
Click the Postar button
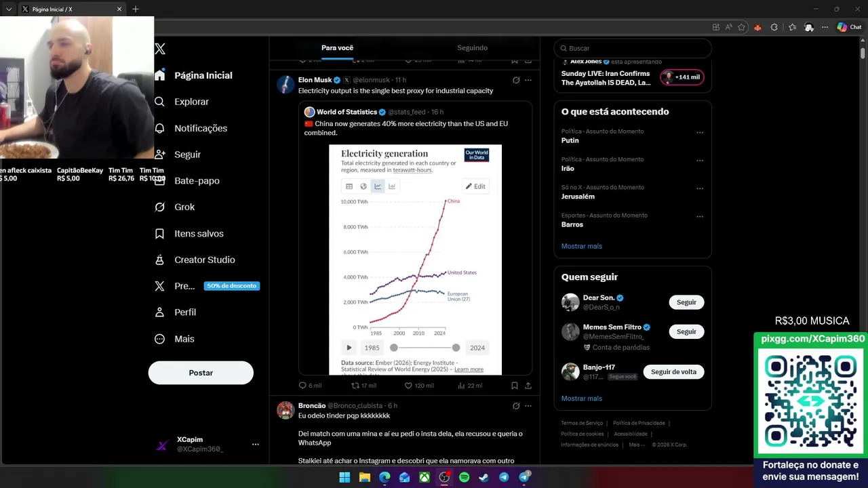(201, 373)
